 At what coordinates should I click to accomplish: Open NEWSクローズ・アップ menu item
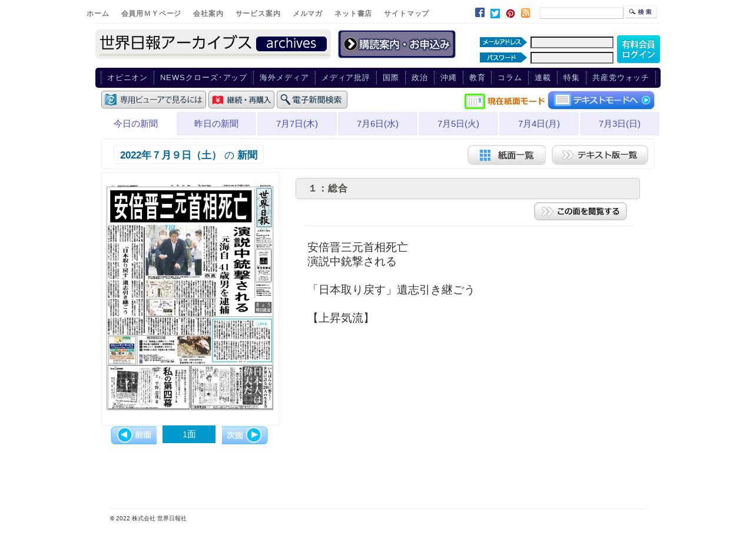(204, 78)
